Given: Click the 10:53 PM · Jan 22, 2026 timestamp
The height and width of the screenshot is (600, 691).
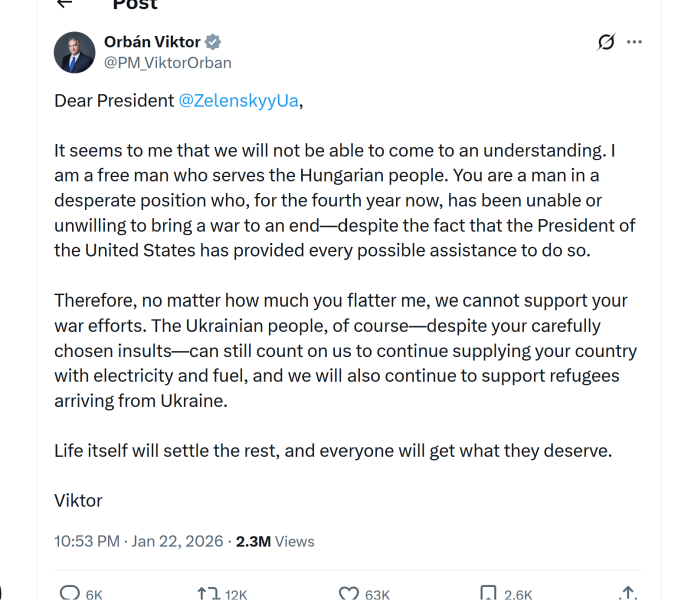Looking at the screenshot, I should 140,541.
